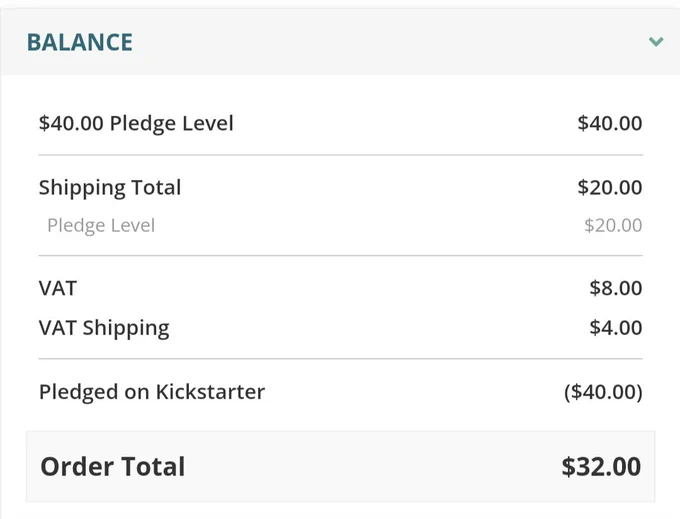Click the BALANCE header title

pos(80,42)
